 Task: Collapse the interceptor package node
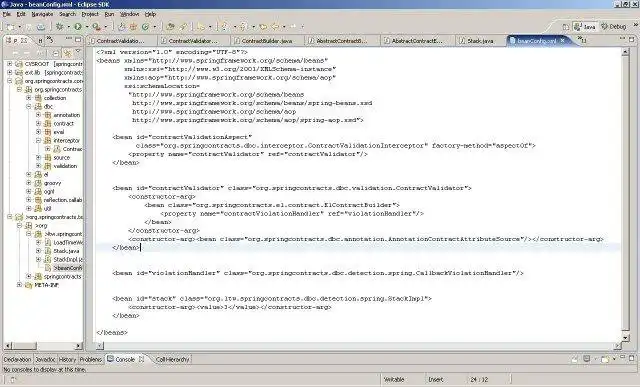38,140
